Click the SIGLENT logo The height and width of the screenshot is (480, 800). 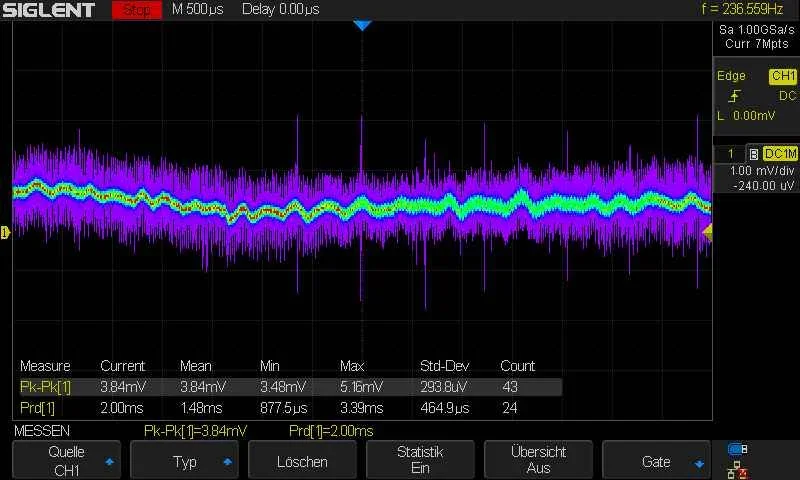48,10
